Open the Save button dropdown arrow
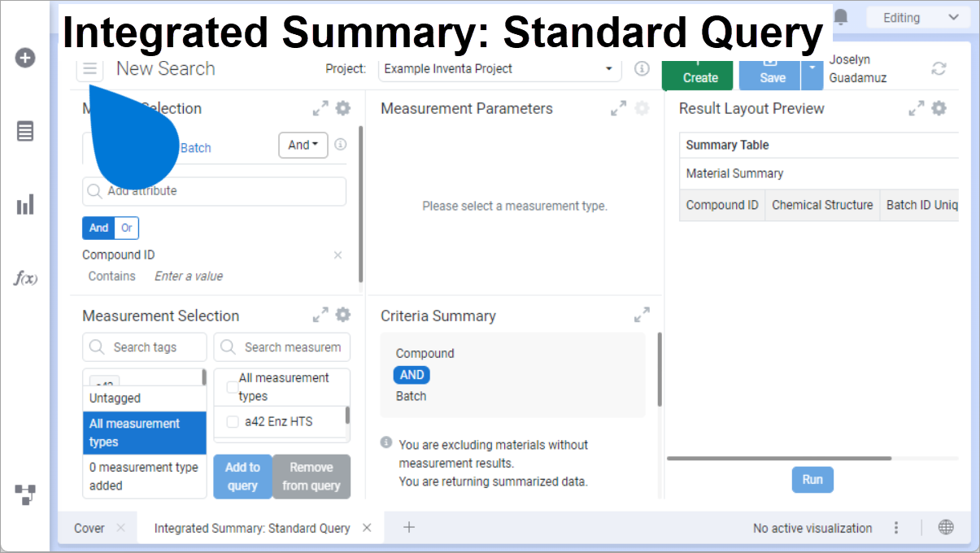This screenshot has width=980, height=553. pos(810,74)
